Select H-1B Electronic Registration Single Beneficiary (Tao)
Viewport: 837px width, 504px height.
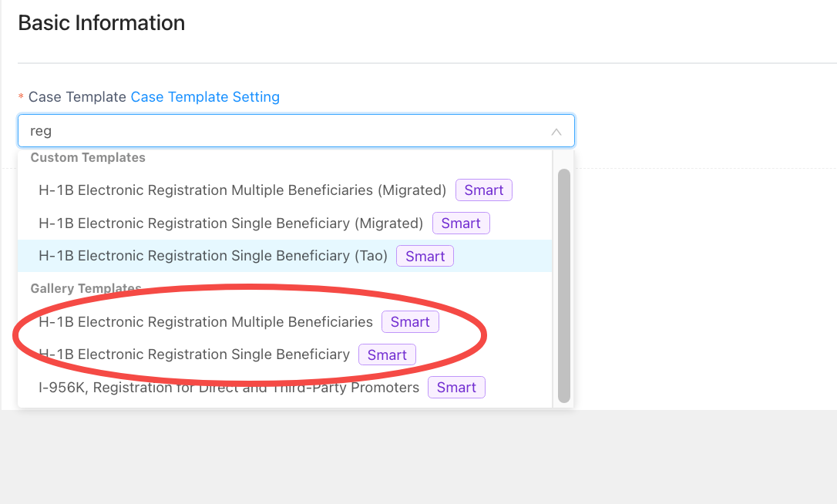(x=213, y=256)
